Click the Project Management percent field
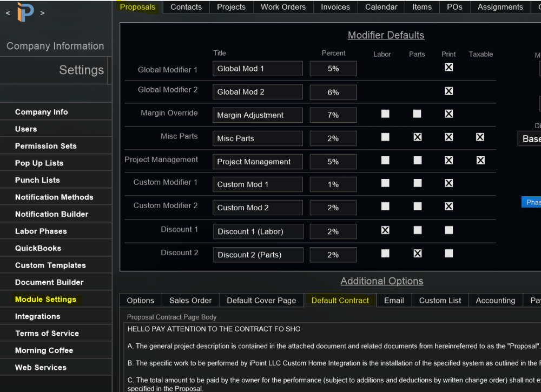 333,162
